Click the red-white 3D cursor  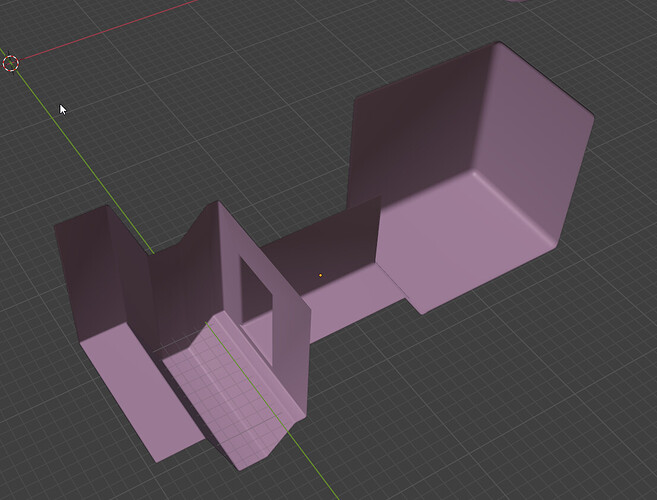pyautogui.click(x=10, y=63)
